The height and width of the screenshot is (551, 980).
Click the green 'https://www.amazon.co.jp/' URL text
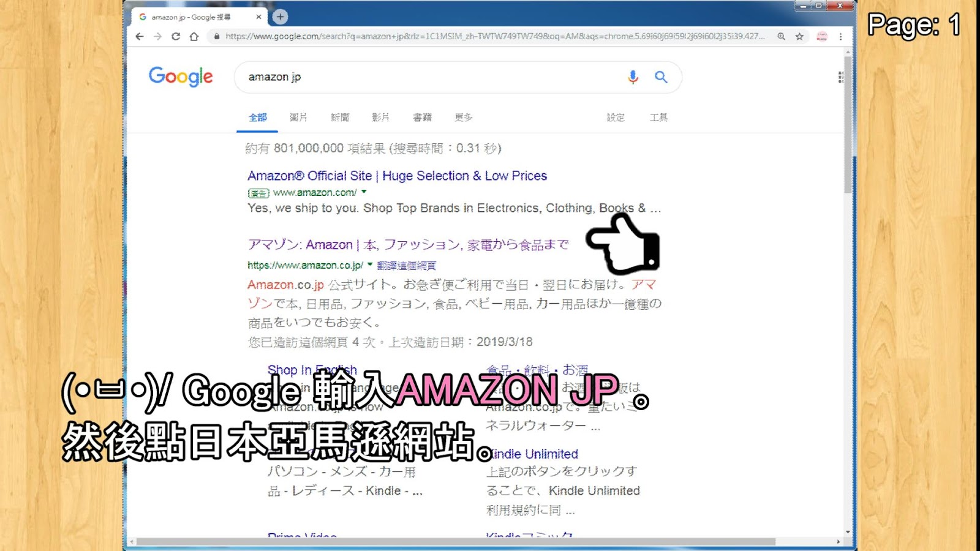coord(306,266)
